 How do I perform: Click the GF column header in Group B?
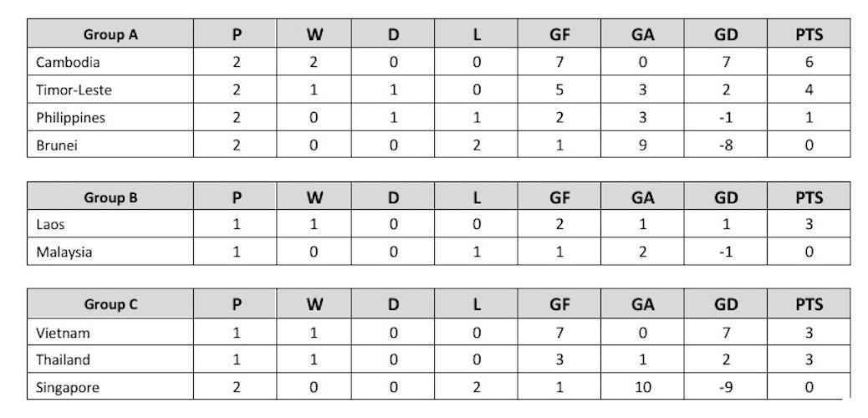(559, 198)
